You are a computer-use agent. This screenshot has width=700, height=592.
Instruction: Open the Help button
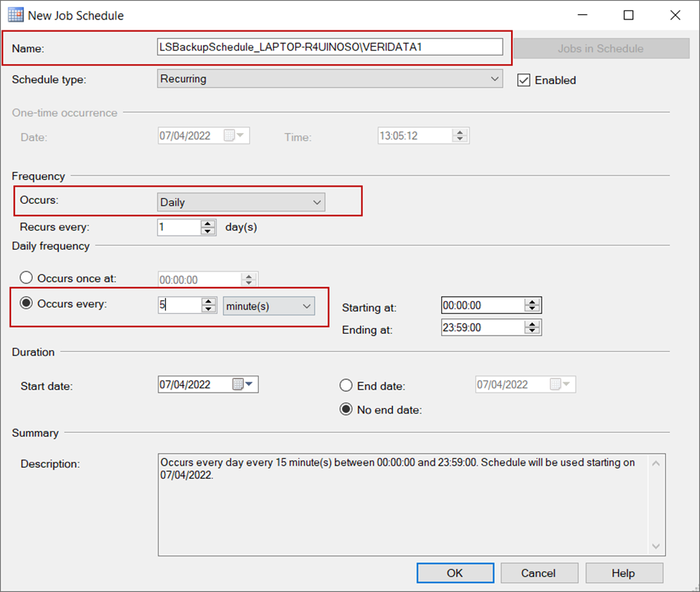click(624, 573)
